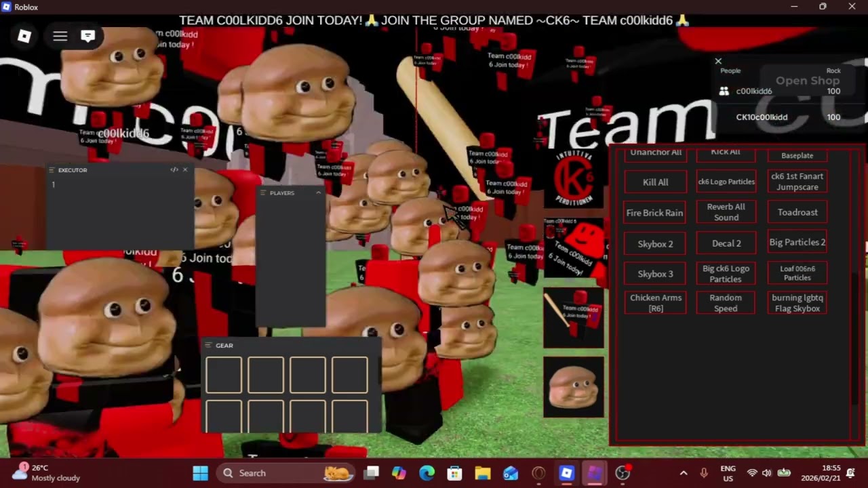Click Reverb All Sound button

point(726,212)
